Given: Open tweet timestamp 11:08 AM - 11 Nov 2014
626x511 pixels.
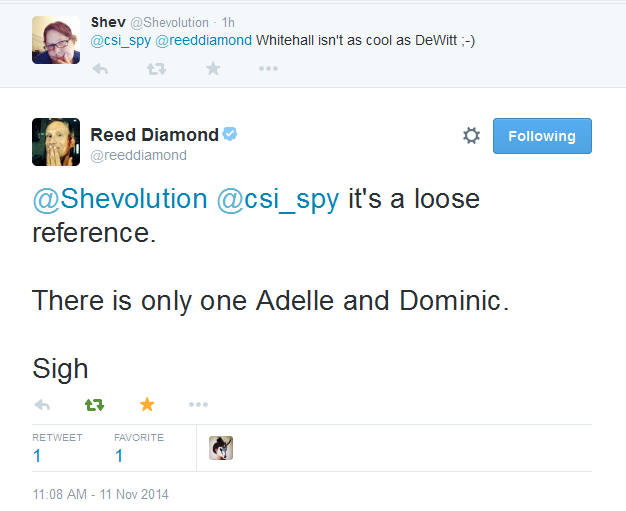Looking at the screenshot, I should click(x=101, y=494).
